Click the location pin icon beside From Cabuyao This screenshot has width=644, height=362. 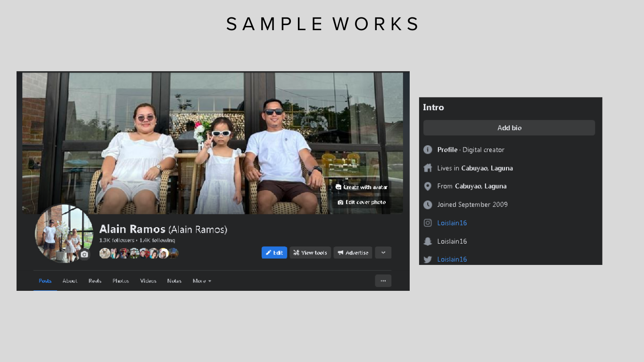pos(428,186)
